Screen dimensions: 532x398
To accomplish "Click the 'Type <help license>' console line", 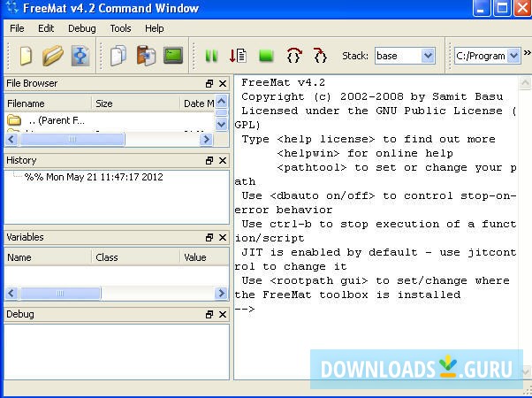I will pos(369,139).
